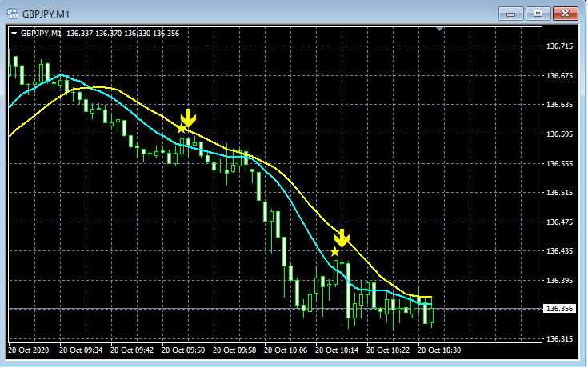
Task: Close the GBPJPY,M1 chart window
Action: (565, 14)
